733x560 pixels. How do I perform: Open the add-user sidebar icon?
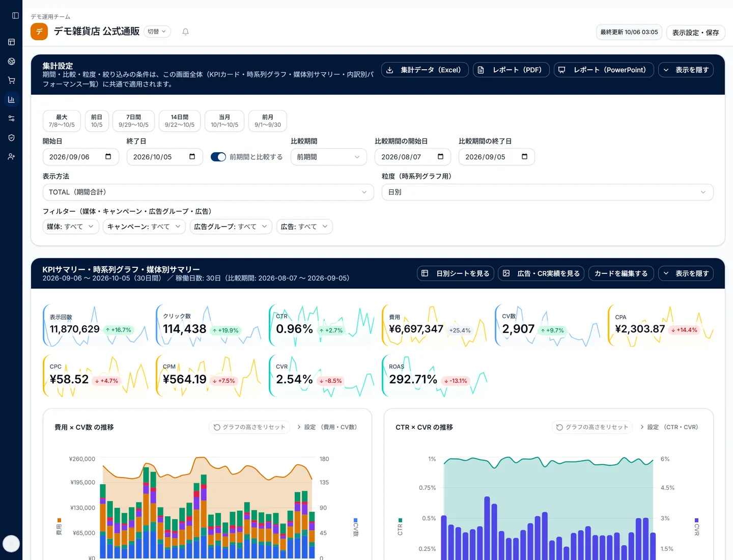pos(11,157)
